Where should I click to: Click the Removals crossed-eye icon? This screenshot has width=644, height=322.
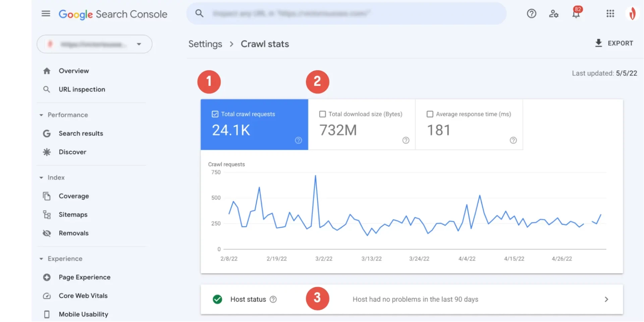point(47,233)
